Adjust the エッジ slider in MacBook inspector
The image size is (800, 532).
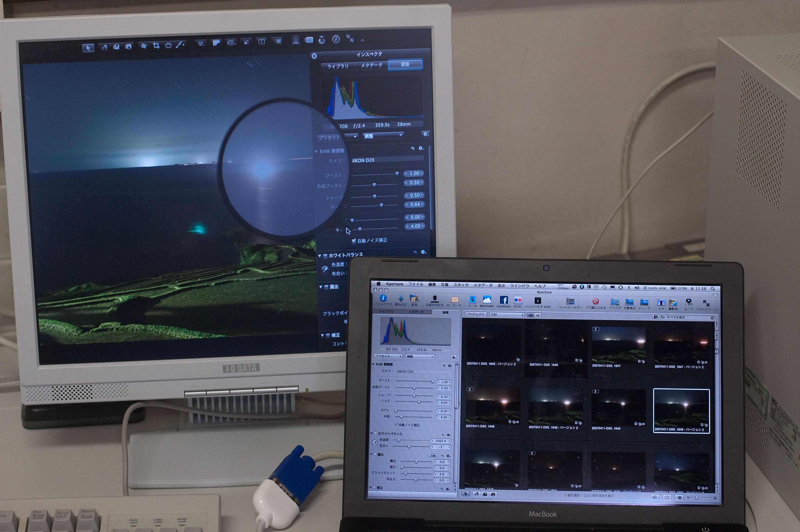tap(414, 402)
